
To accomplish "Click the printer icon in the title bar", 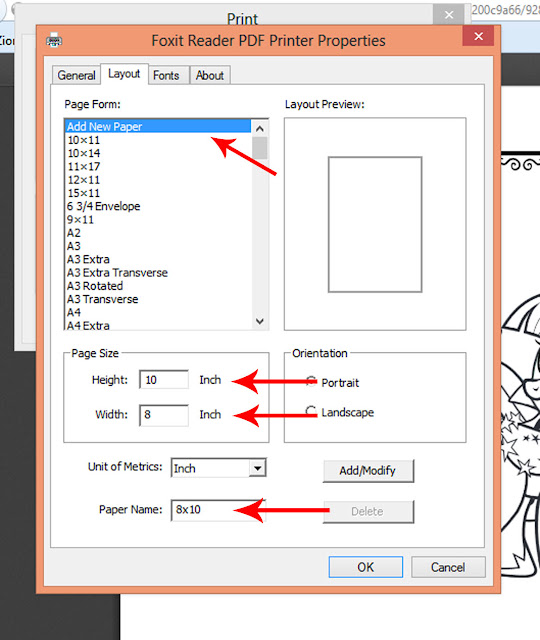I will [x=54, y=40].
